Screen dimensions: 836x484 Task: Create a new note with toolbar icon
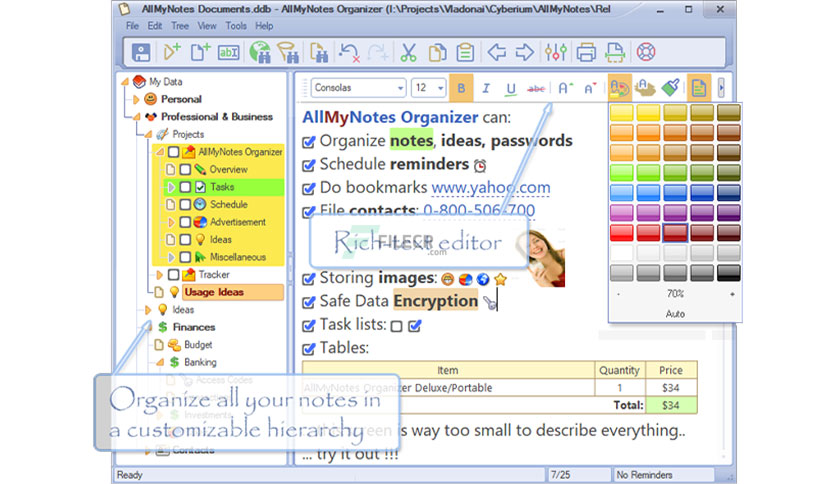(200, 52)
